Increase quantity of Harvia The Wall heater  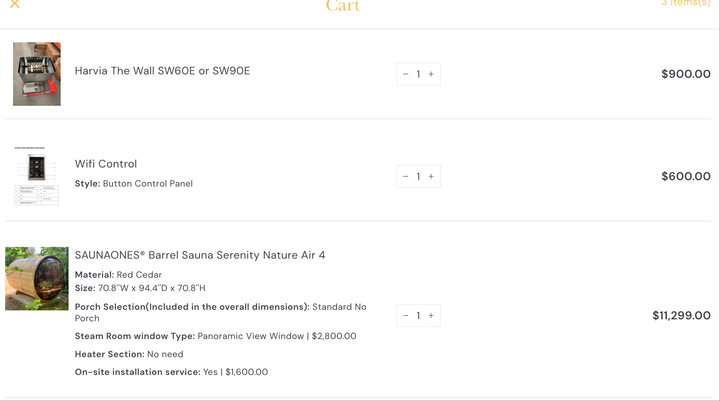click(x=431, y=74)
